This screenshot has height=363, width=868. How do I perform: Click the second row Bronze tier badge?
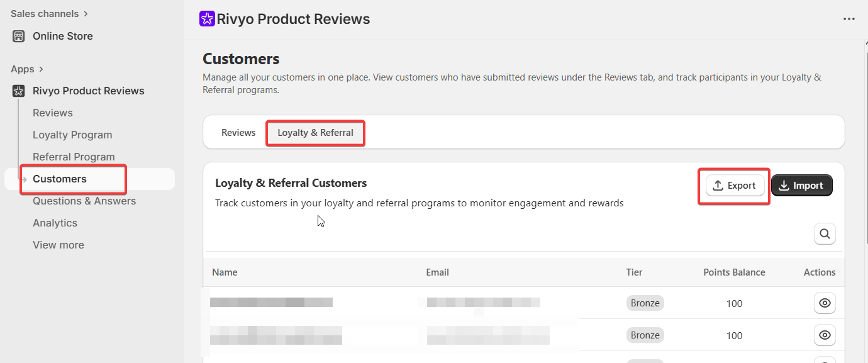point(645,335)
